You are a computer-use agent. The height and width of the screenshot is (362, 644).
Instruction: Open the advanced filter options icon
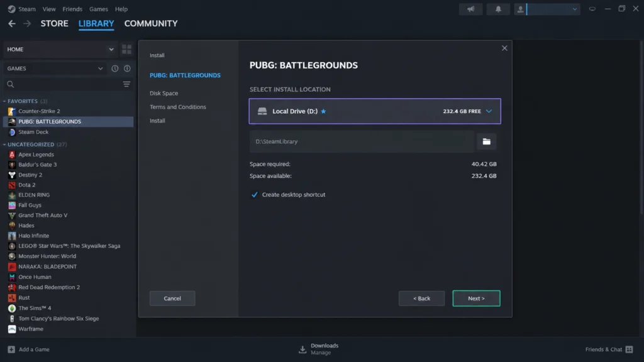tap(126, 85)
